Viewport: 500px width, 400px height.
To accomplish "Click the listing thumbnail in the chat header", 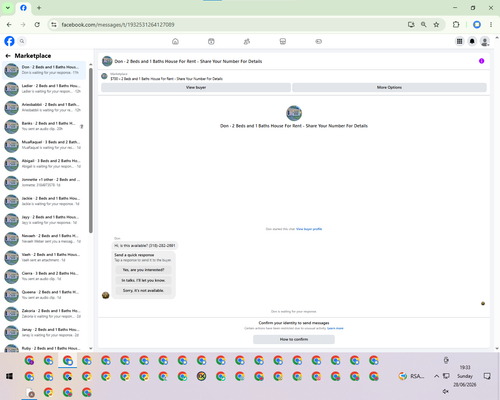I will pos(107,61).
